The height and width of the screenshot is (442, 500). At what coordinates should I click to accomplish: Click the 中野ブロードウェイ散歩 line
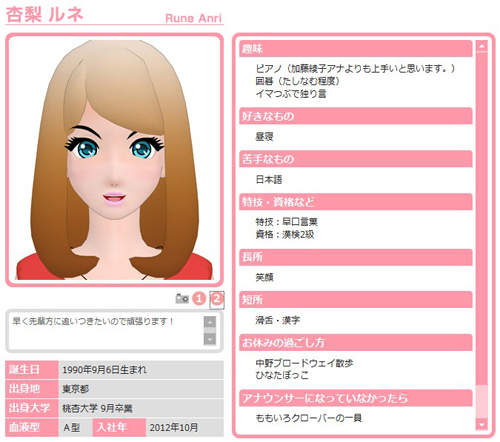click(x=304, y=363)
